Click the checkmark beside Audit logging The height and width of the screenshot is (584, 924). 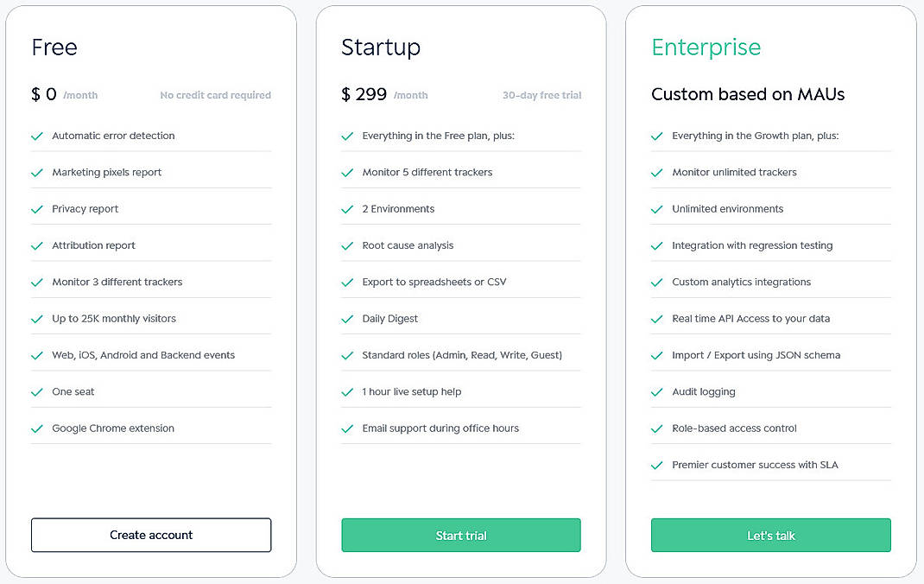click(657, 391)
